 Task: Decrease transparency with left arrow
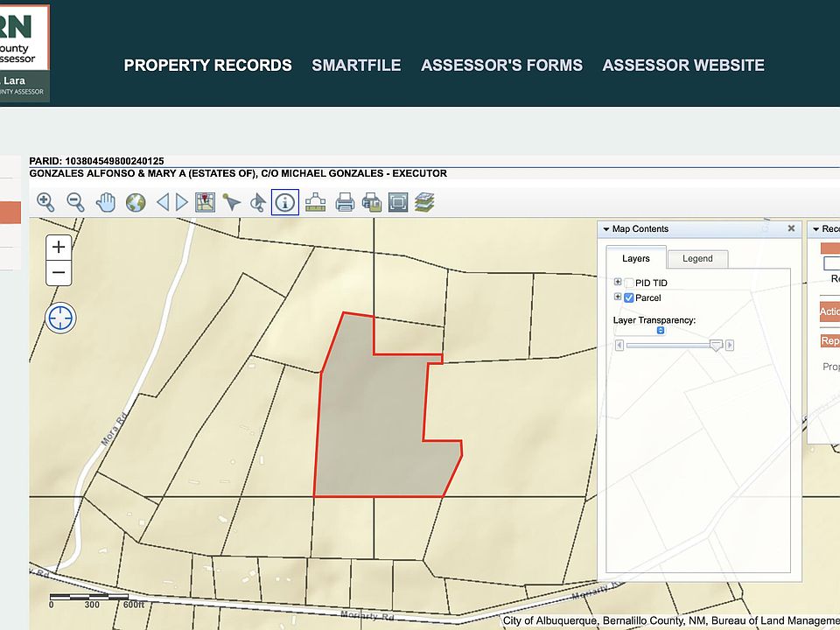point(619,346)
